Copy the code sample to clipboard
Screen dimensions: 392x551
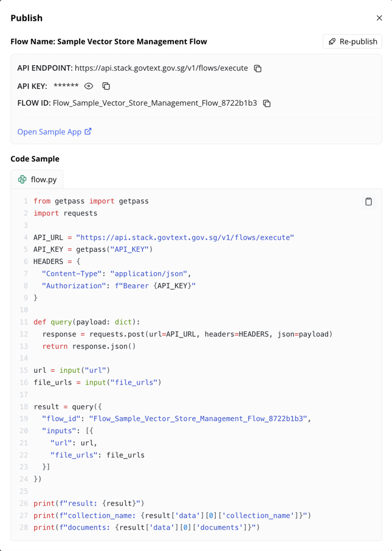tap(368, 201)
